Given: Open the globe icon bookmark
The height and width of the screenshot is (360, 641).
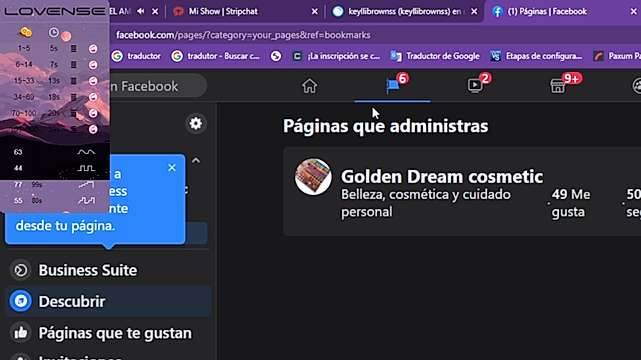Looking at the screenshot, I should tap(276, 56).
